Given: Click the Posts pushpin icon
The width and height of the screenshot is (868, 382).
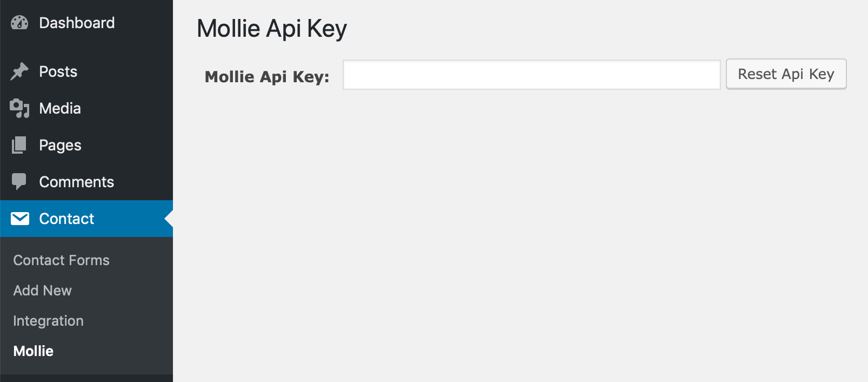Looking at the screenshot, I should pos(19,71).
